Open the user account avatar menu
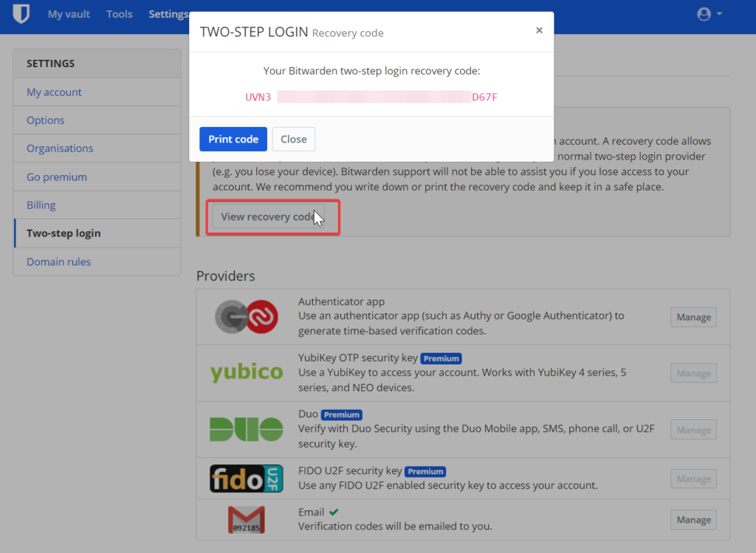756x553 pixels. click(704, 14)
